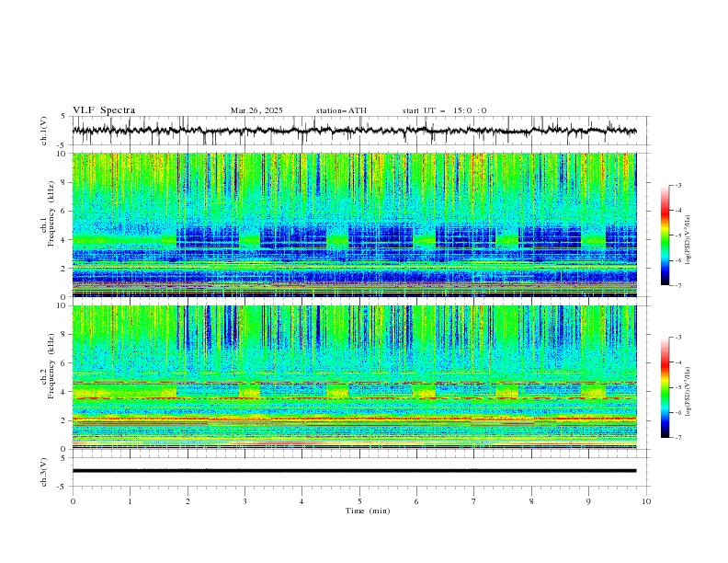Click the "-7" label on the lower colorbar

point(677,437)
